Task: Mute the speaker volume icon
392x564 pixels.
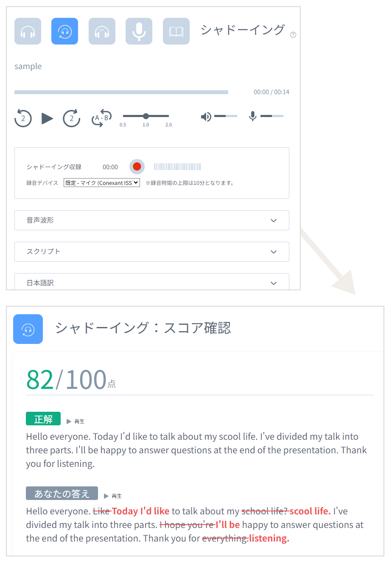Action: 206,117
